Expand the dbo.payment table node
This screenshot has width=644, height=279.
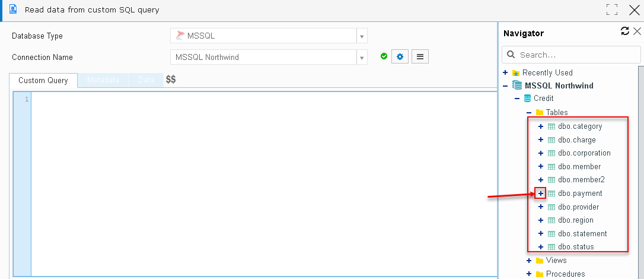coord(540,193)
